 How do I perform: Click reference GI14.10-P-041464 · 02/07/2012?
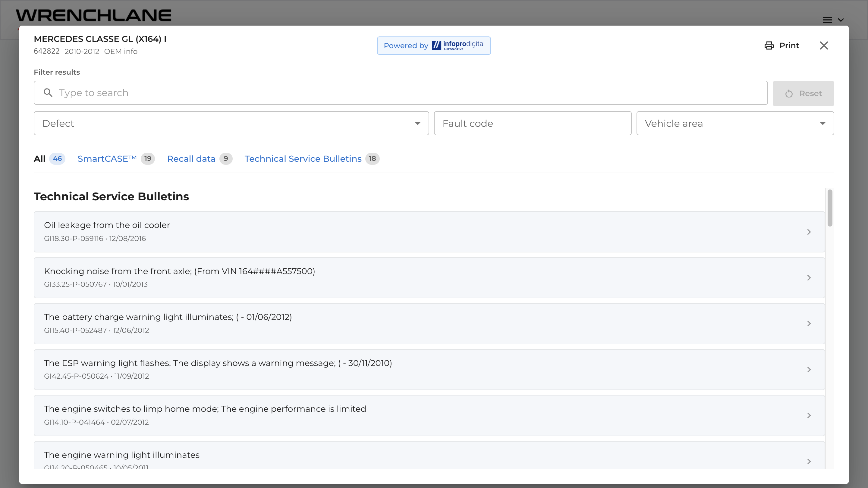[96, 422]
